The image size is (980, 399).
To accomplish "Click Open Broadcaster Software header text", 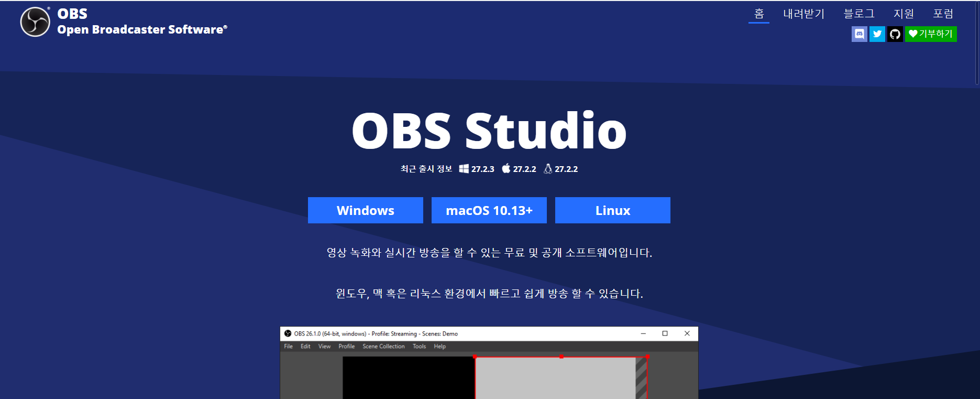I will (x=142, y=29).
